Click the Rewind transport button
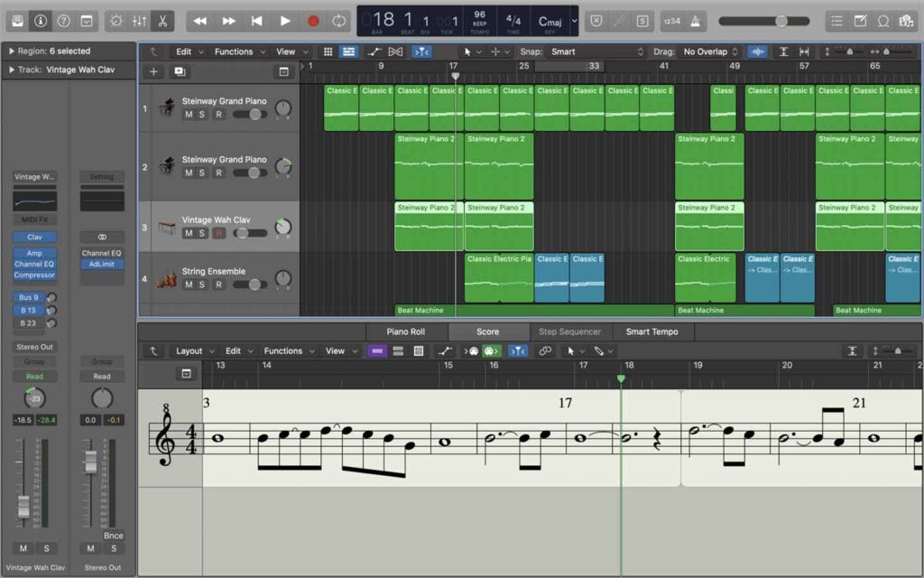 pyautogui.click(x=200, y=22)
